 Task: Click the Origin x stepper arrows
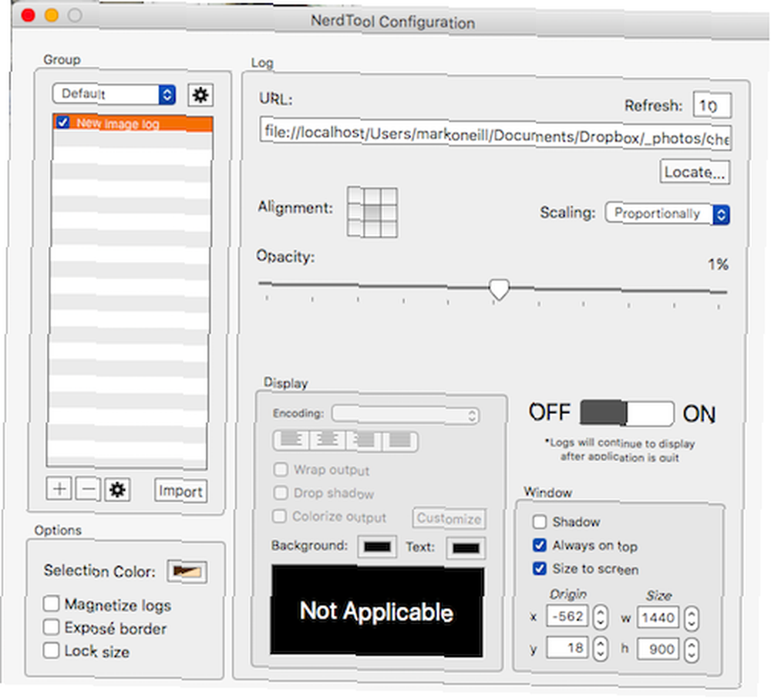[x=601, y=618]
